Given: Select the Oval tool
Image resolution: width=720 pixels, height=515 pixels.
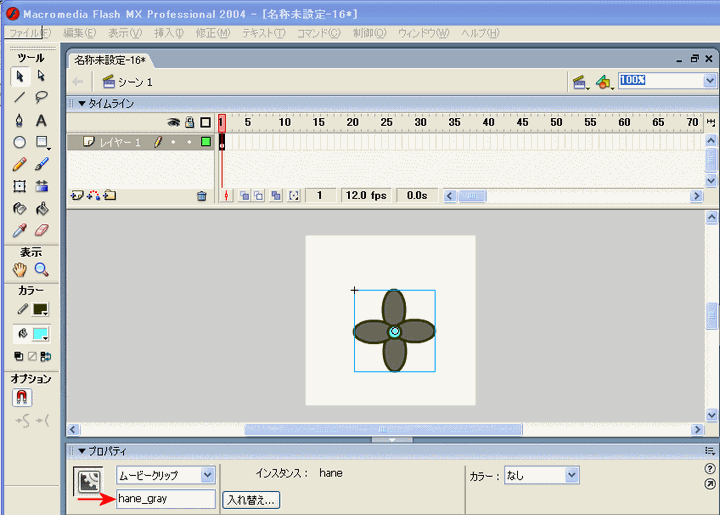Looking at the screenshot, I should pos(20,143).
